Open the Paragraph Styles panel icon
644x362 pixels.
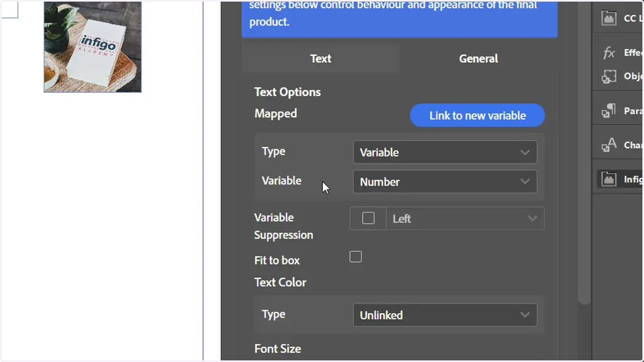609,110
